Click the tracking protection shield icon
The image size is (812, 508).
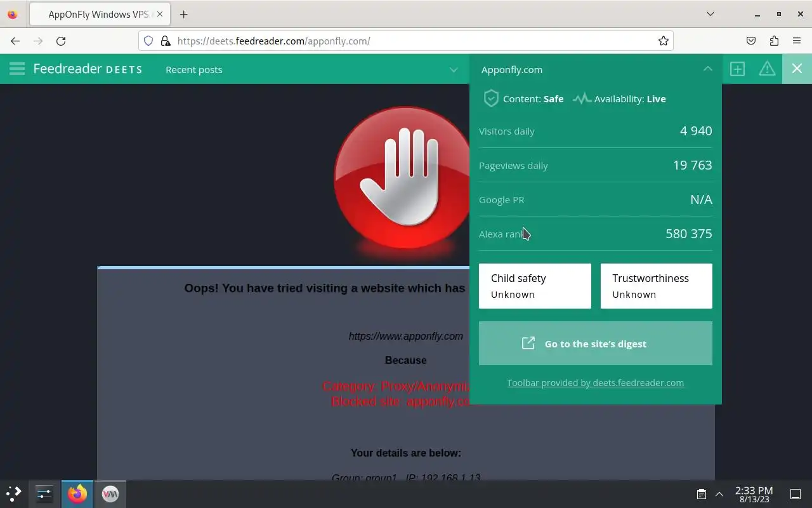148,41
